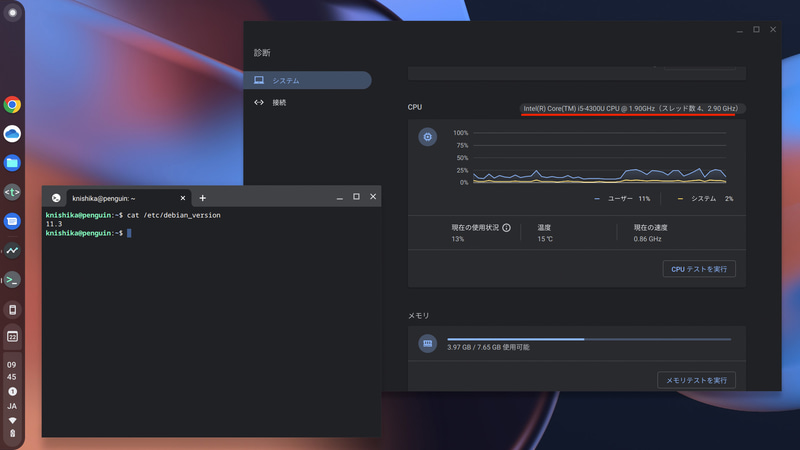Open the Text editor app icon
Screen dimensions: 800x450
click(12, 192)
